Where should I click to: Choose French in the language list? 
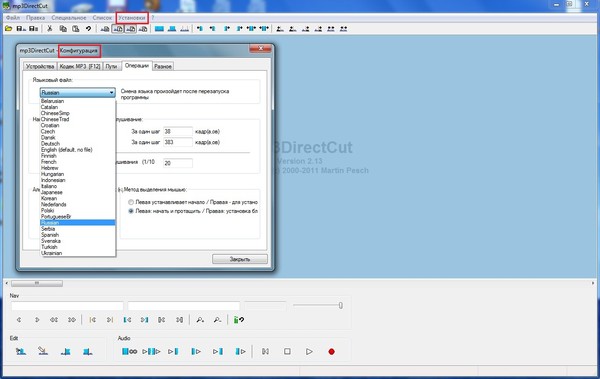coord(78,162)
